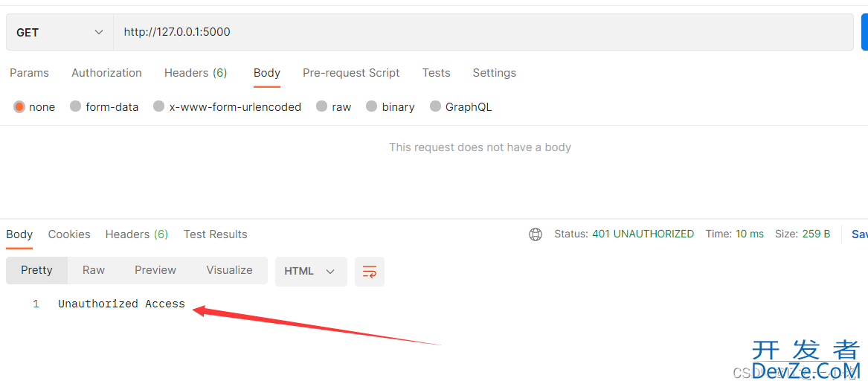Switch to Visualize response view
This screenshot has width=868, height=387.
pyautogui.click(x=229, y=270)
